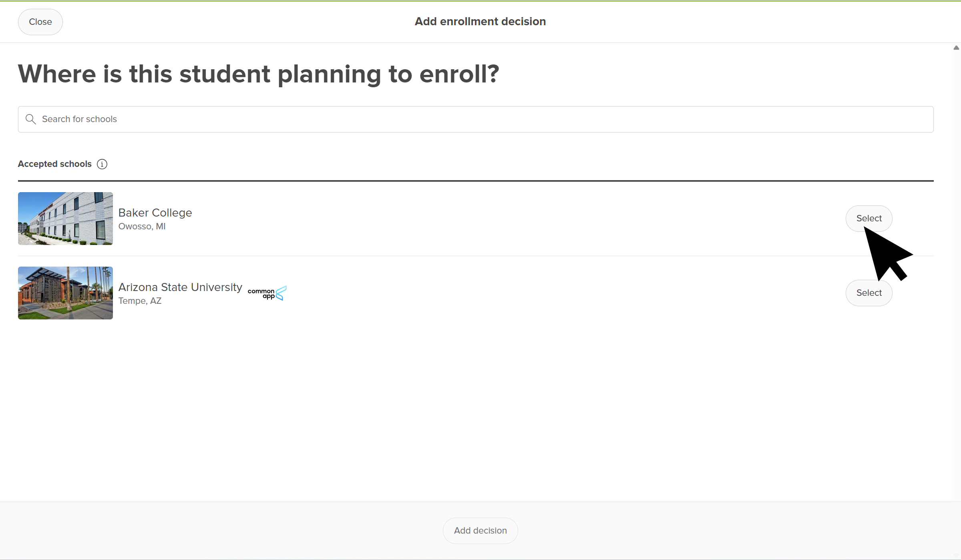Click the Add enrollment decision title
Viewport: 961px width, 560px height.
(480, 22)
